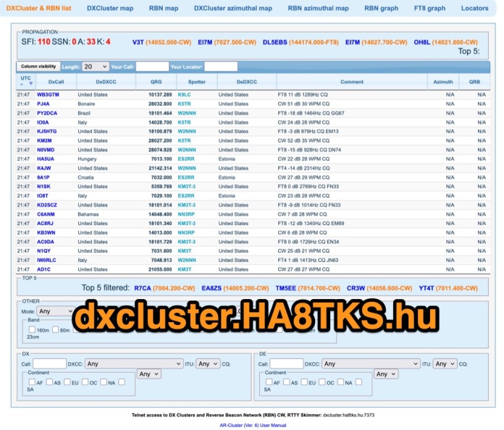
Task: Sort by the DxCall column header
Action: click(56, 82)
